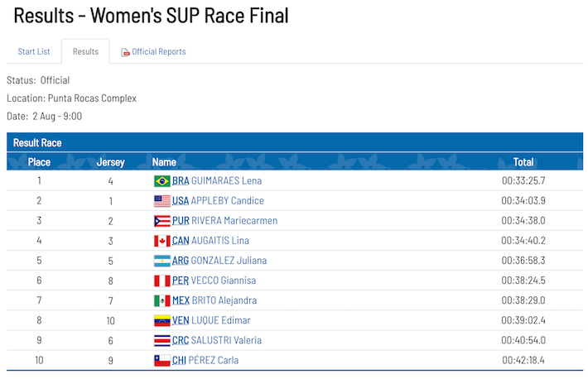Screen dimensions: 588x379
Task: Open the USA country link for Appleby
Action: 181,200
